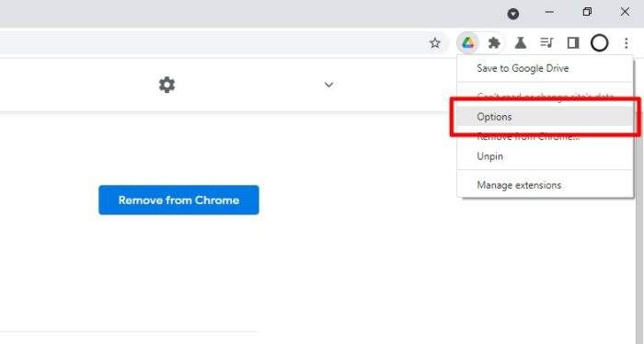Viewport: 644px width, 344px height.
Task: Close the Chrome window
Action: (x=625, y=12)
